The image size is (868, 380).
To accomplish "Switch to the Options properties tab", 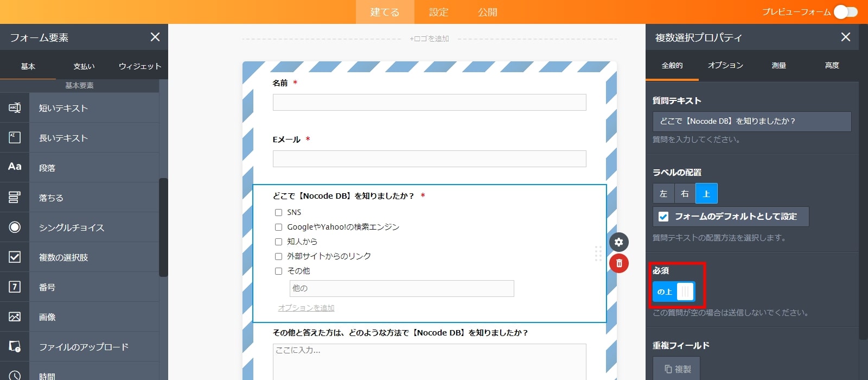I will pyautogui.click(x=725, y=66).
